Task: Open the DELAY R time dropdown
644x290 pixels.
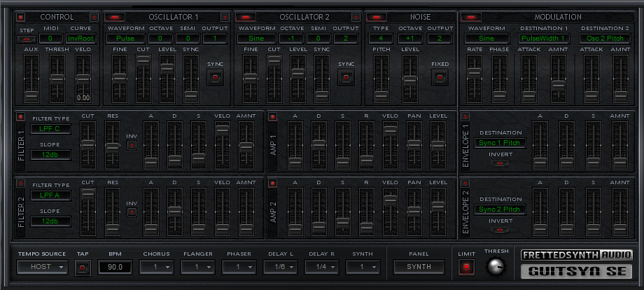Action: [x=321, y=267]
